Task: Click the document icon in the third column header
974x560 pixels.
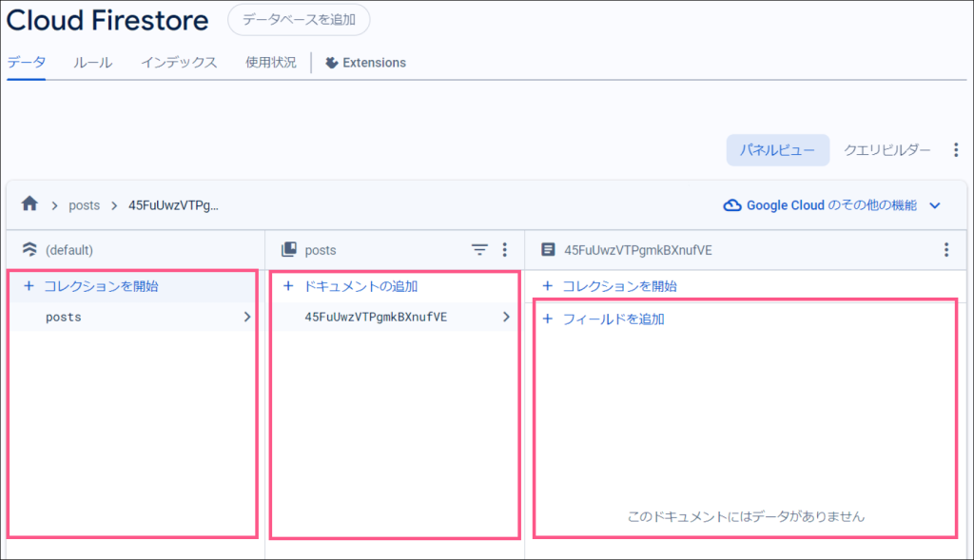Action: coord(548,250)
